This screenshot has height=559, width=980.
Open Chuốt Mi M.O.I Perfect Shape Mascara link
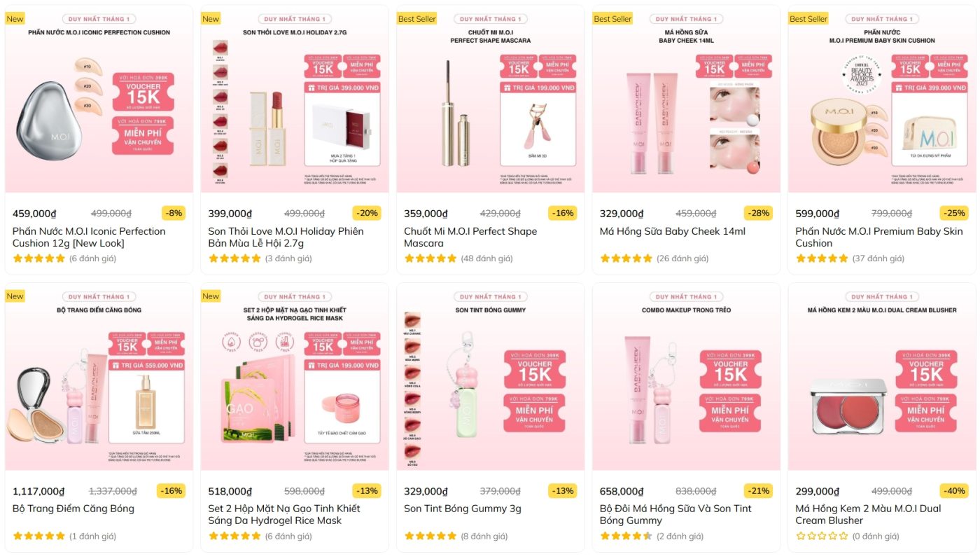coord(470,237)
